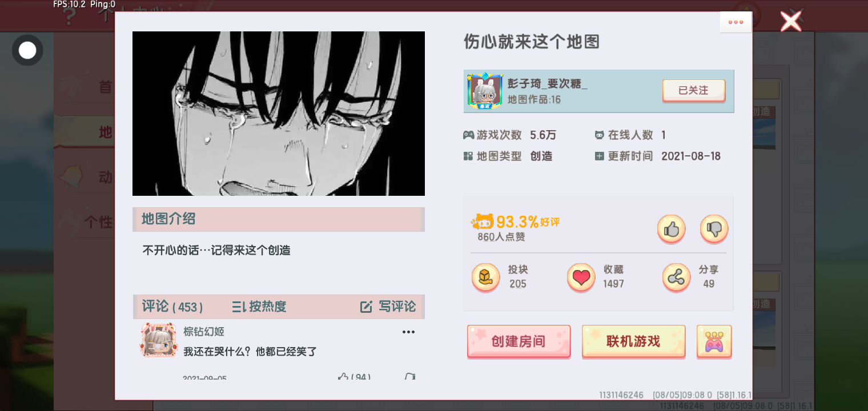The image size is (868, 411).
Task: Click commenter 棕钻幻姬 avatar
Action: [x=159, y=340]
